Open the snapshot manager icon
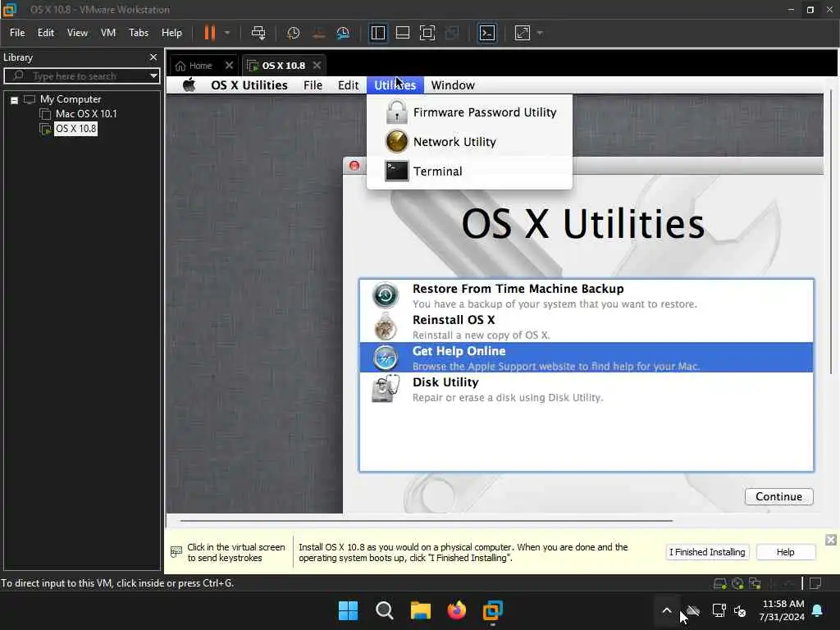The width and height of the screenshot is (840, 630). [x=343, y=33]
